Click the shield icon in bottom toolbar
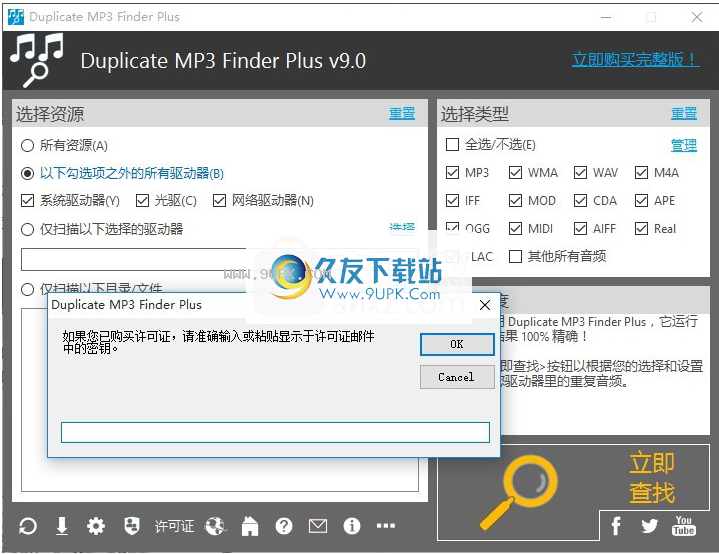The image size is (719, 554). click(x=132, y=526)
